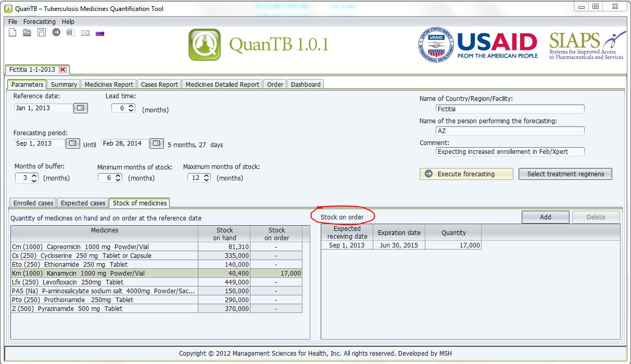Close the Fictitia 1-1-2013 tab with red X

[x=63, y=70]
